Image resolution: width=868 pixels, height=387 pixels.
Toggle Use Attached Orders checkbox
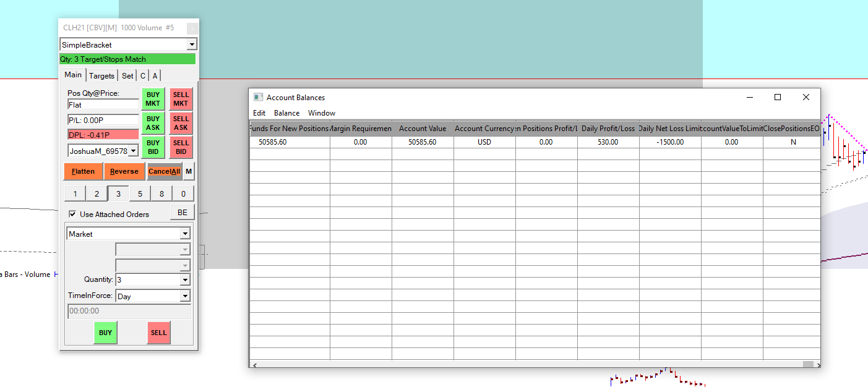point(72,214)
